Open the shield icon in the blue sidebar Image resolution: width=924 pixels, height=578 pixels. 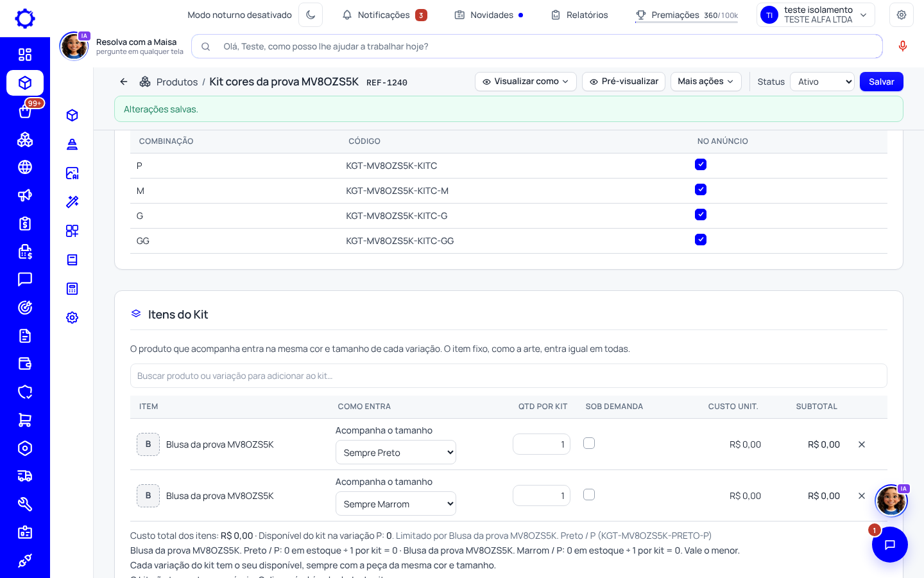25,392
